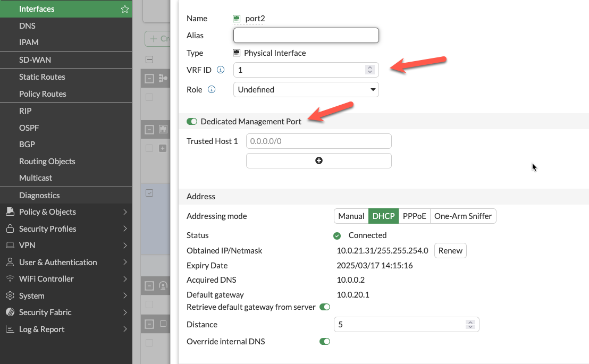
Task: Click the Security Profiles lock icon
Action: click(10, 228)
